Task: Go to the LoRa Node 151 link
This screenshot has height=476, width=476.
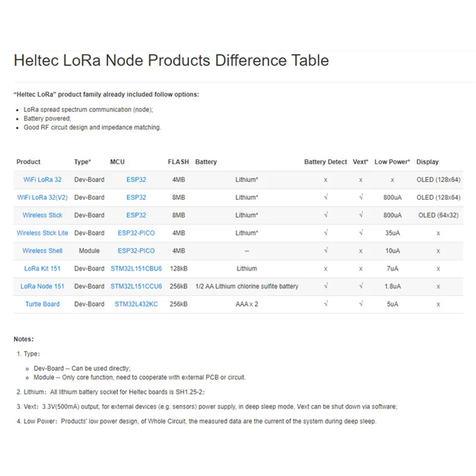Action: point(42,287)
